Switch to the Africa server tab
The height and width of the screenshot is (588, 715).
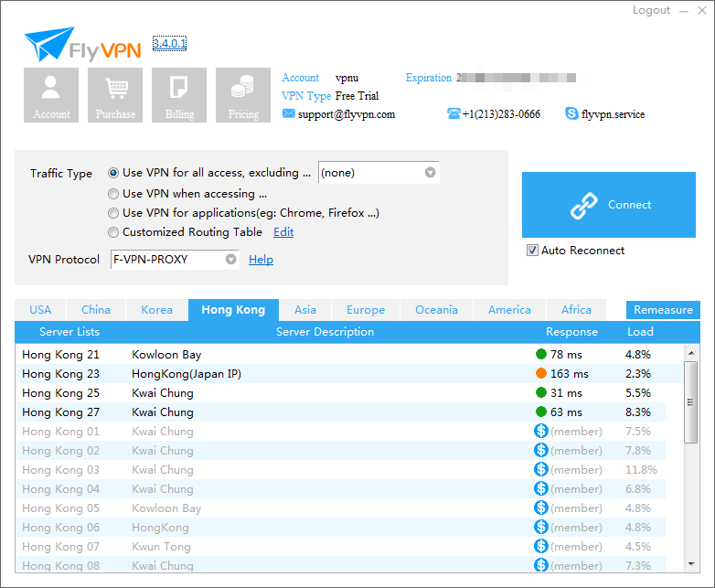pos(576,310)
